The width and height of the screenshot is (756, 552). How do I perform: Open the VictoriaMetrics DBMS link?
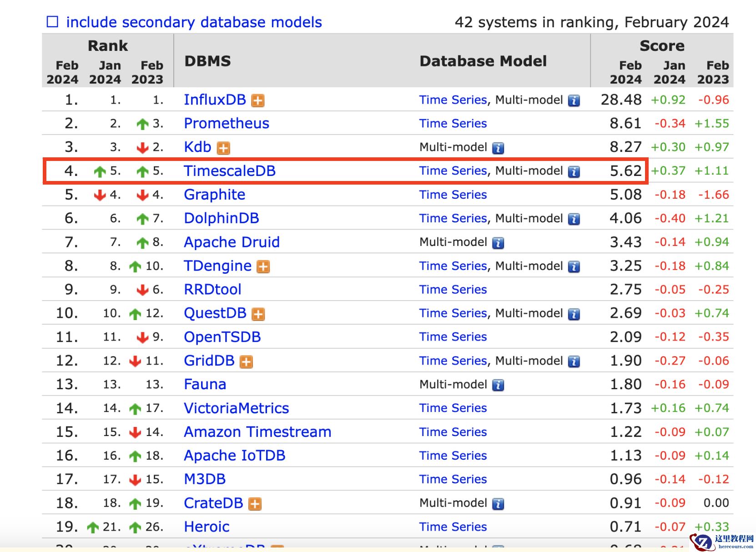[236, 408]
